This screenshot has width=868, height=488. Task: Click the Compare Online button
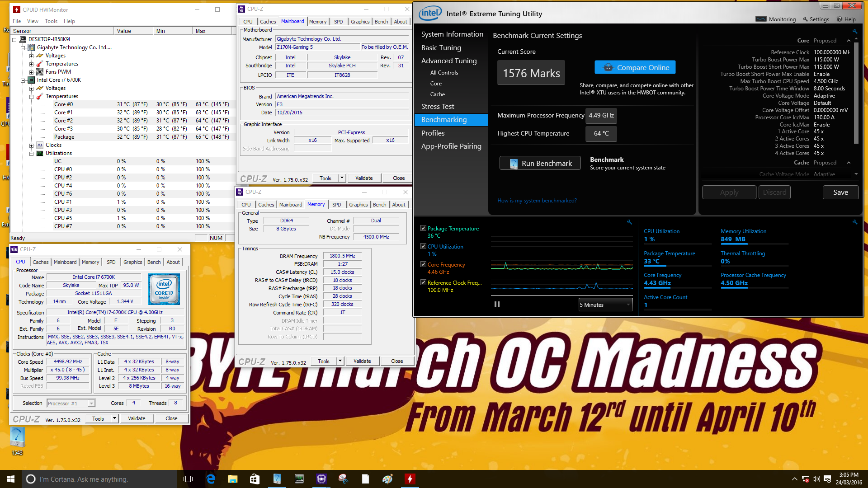coord(635,67)
